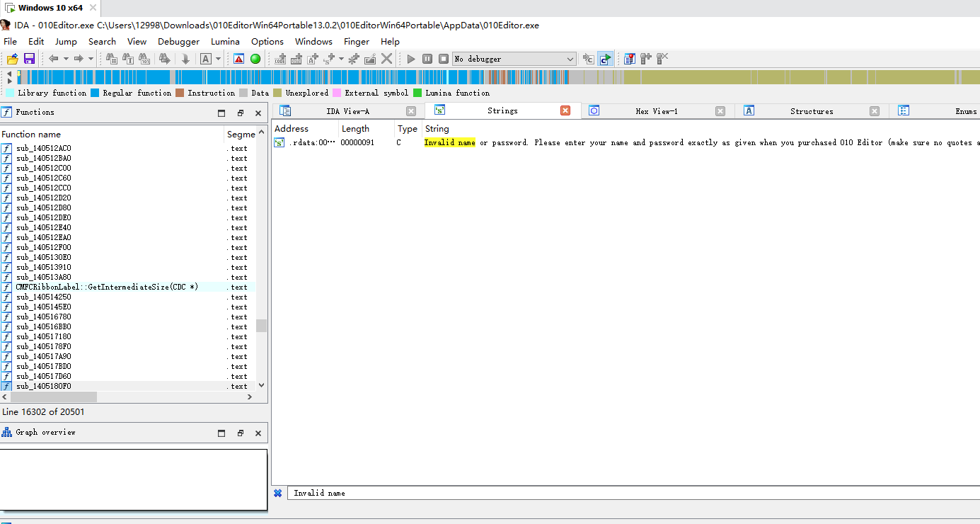
Task: Switch to the Hex View-1 tab
Action: [656, 111]
